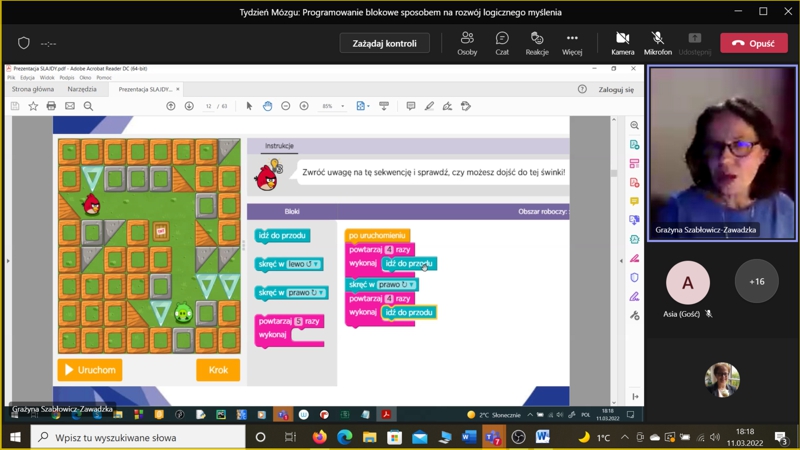The image size is (800, 450).
Task: Toggle the Kamera camera
Action: pos(622,43)
